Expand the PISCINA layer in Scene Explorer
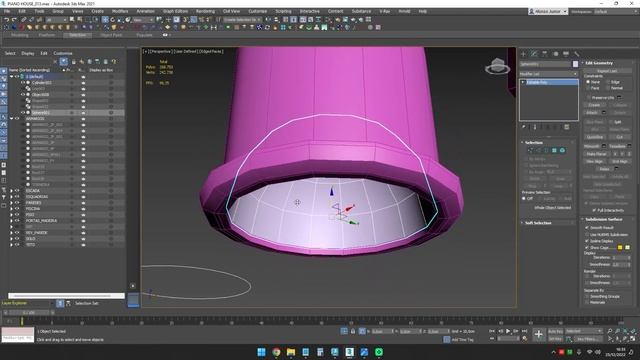The image size is (640, 360). [11, 209]
